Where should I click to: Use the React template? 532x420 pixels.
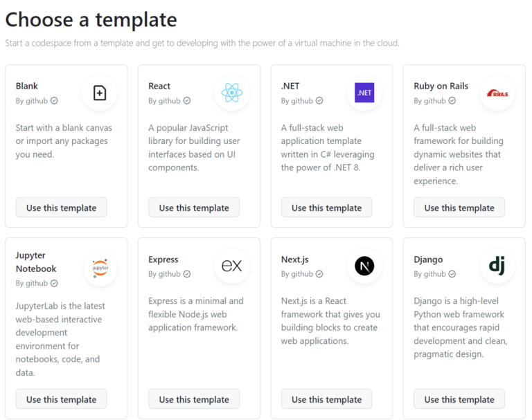194,208
